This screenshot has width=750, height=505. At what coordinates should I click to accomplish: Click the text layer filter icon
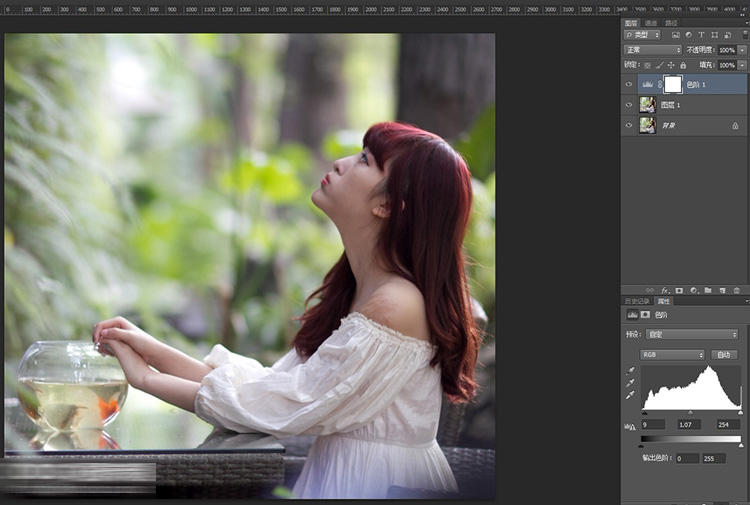coord(701,35)
